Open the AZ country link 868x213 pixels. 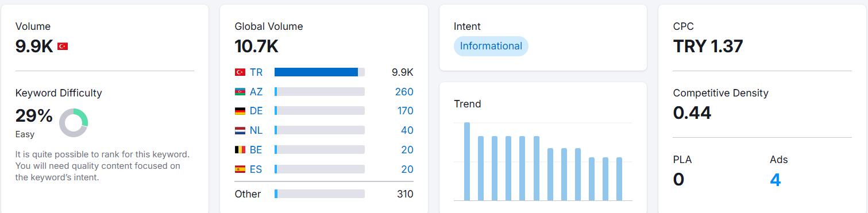(256, 92)
